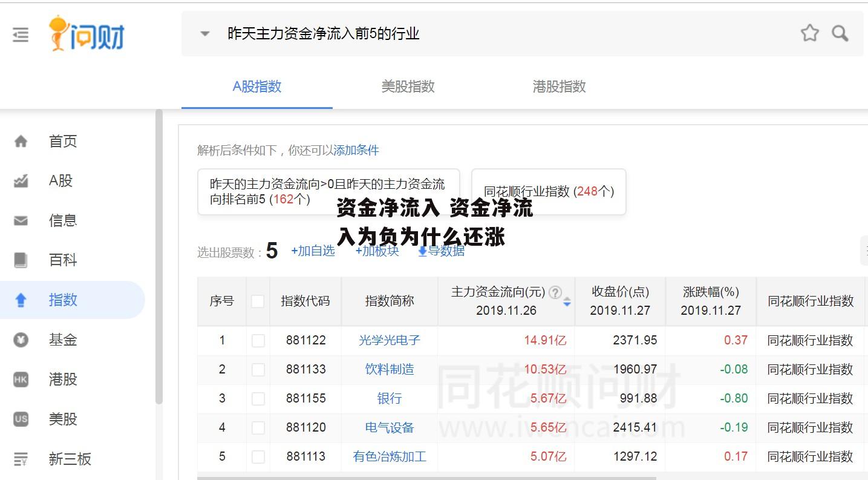Open the 电气设备 index link
The image size is (868, 480).
390,428
